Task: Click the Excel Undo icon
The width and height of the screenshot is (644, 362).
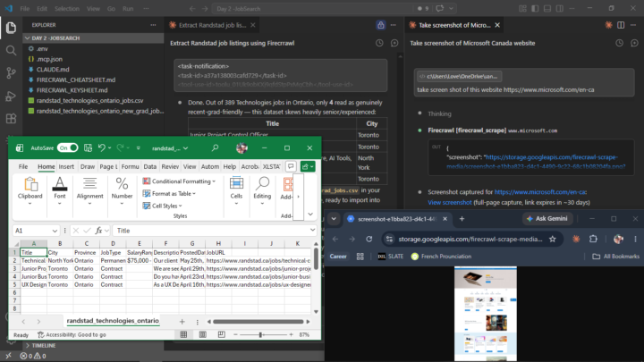Action: pyautogui.click(x=102, y=147)
